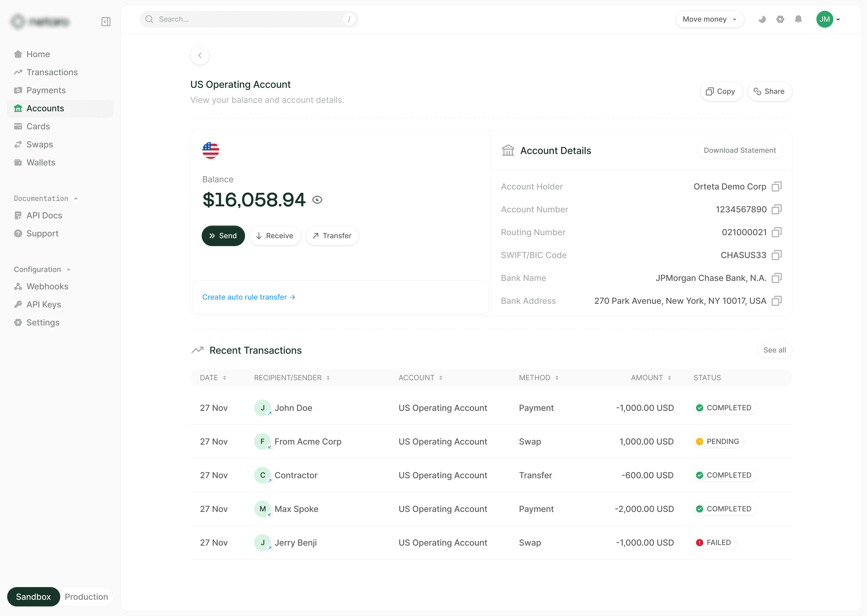Copy the Account Number value
This screenshot has height=616, width=867.
point(777,209)
